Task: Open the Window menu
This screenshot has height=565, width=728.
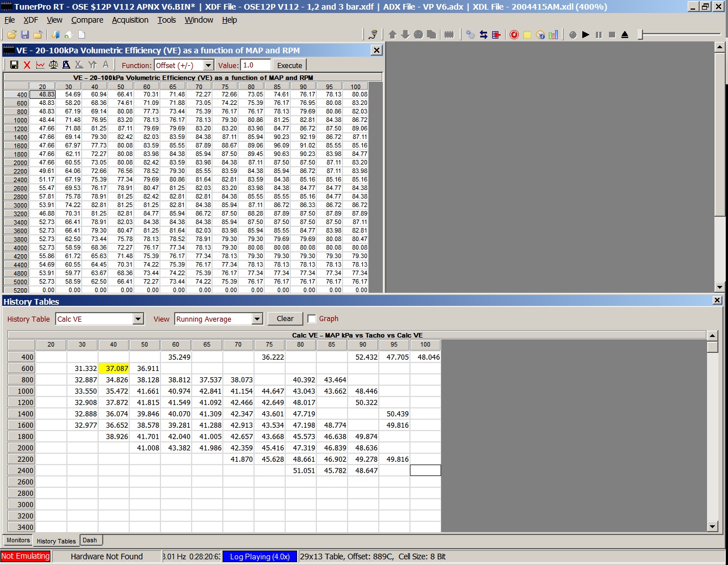Action: 199,20
